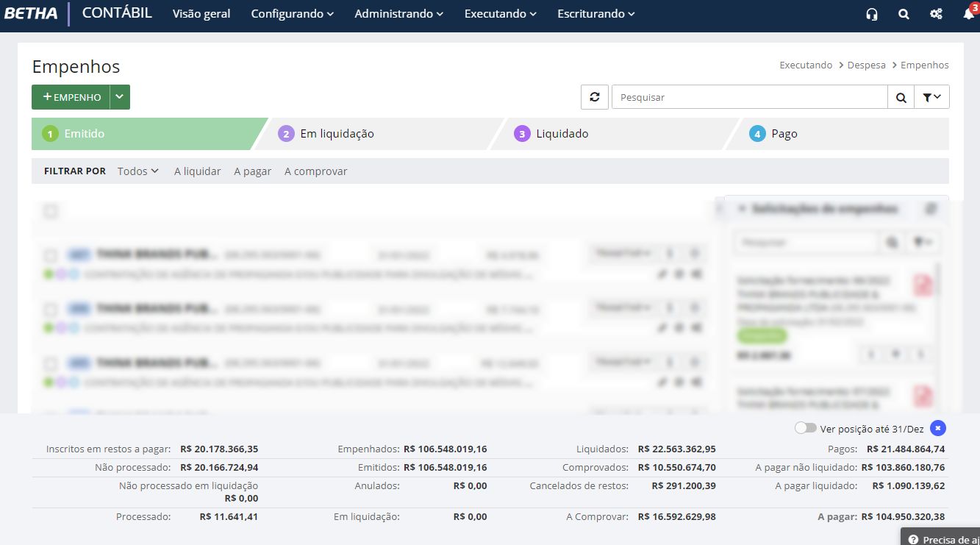Switch to the Liquidado step

[x=614, y=134]
